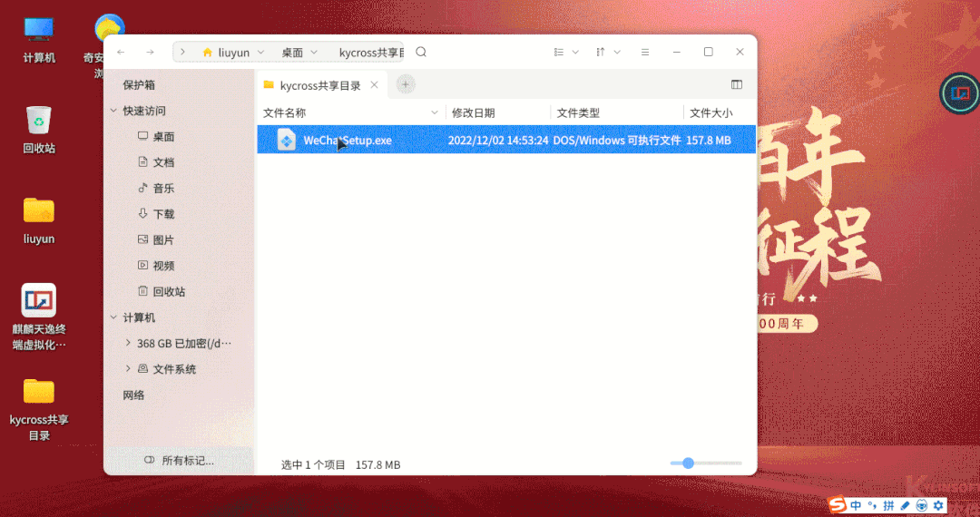Select the kycross共享目录 tab
This screenshot has width=980, height=517.
tap(322, 85)
